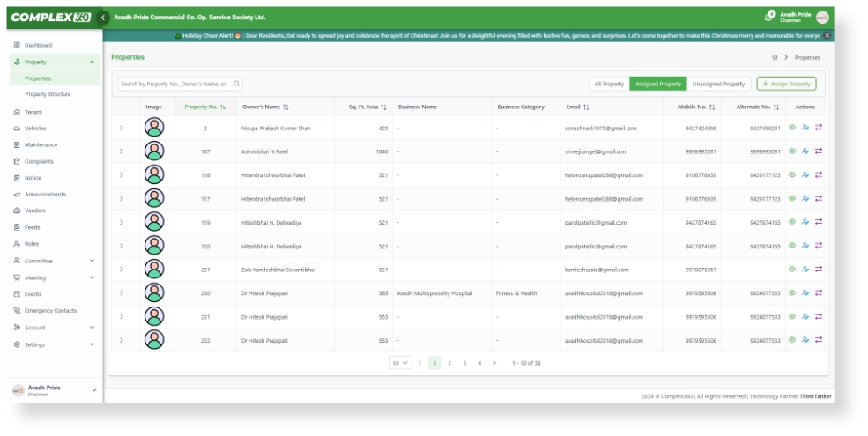The image size is (868, 436).
Task: View details (eye) for property 120
Action: coord(792,246)
